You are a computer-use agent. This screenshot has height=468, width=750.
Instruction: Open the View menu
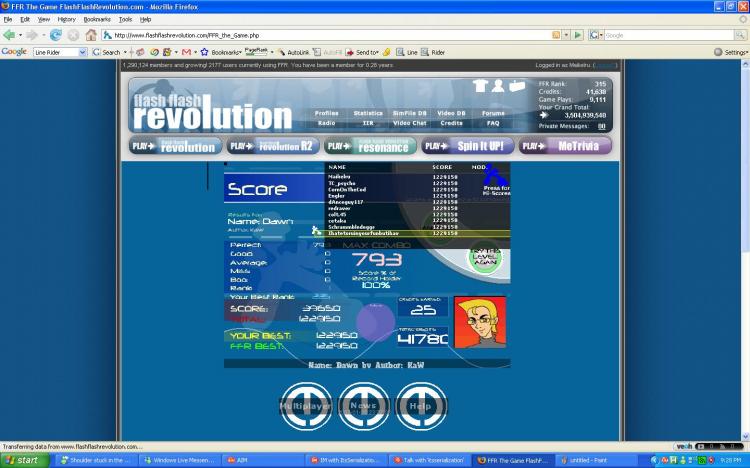44,20
